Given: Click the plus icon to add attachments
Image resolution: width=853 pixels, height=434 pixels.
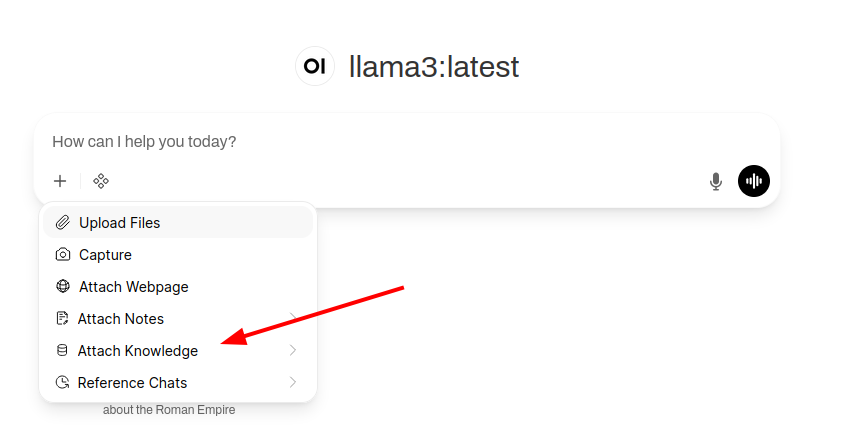Looking at the screenshot, I should 60,181.
